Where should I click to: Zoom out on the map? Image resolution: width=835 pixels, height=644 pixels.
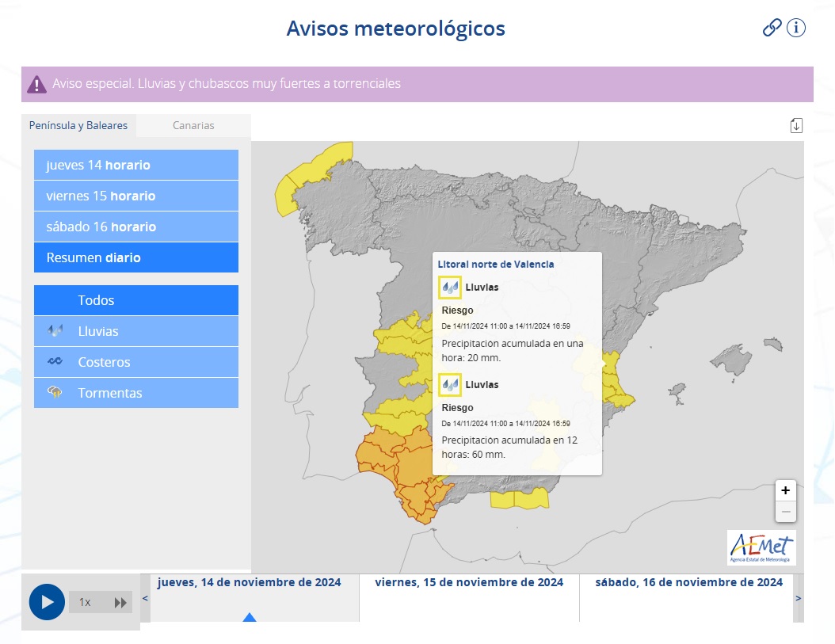coord(785,512)
